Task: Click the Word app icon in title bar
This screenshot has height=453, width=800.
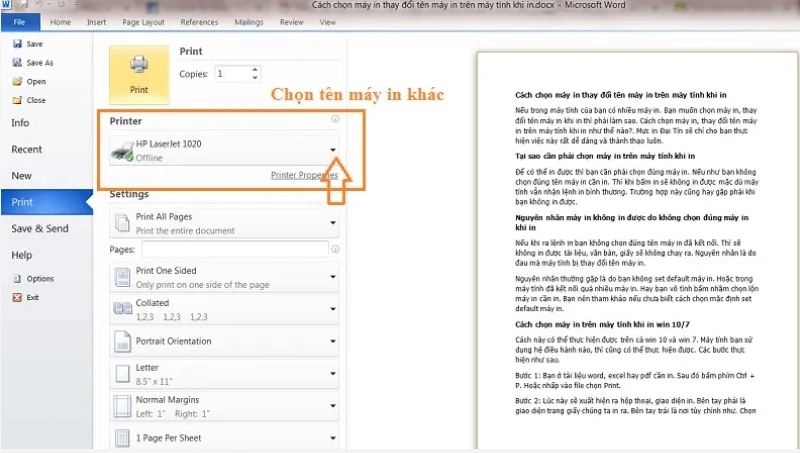Action: (x=7, y=5)
